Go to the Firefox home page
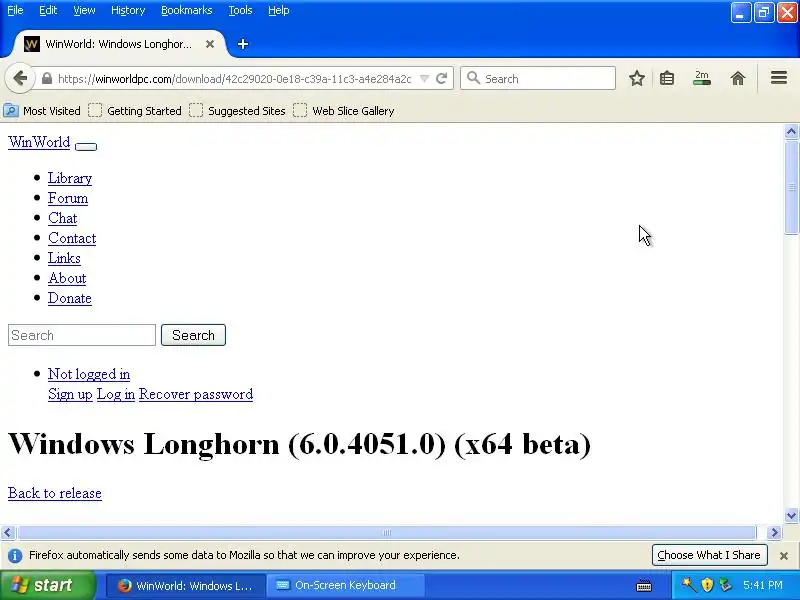The width and height of the screenshot is (800, 600). (738, 79)
